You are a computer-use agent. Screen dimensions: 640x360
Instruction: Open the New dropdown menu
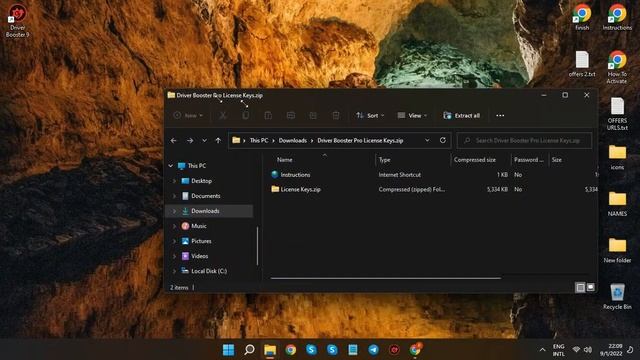(188, 116)
